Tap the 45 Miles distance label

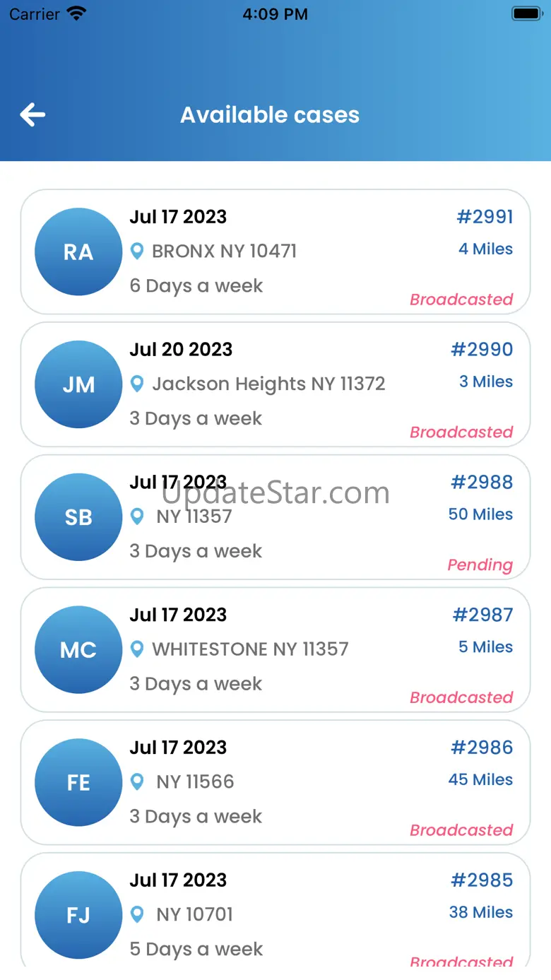click(480, 779)
